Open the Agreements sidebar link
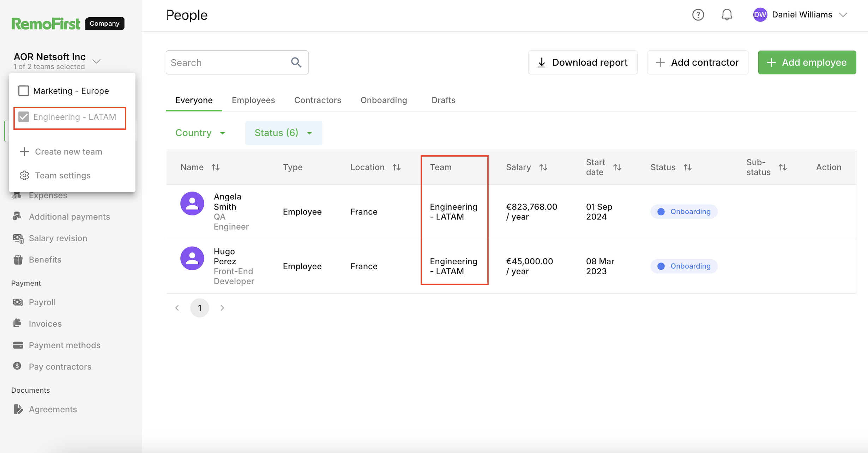The height and width of the screenshot is (453, 868). point(53,409)
